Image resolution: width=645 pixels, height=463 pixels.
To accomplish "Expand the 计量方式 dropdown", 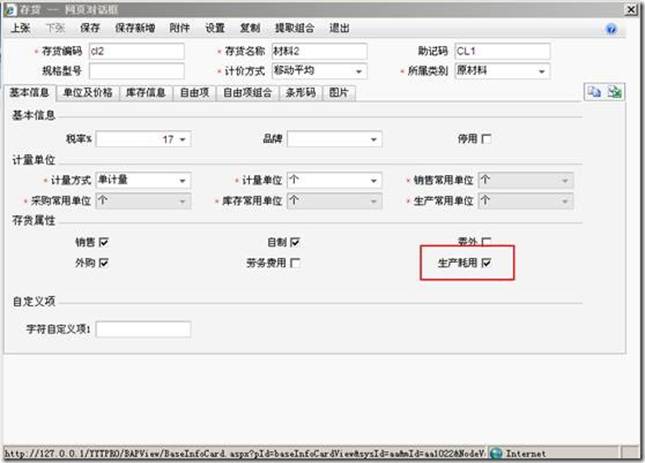I will (184, 181).
